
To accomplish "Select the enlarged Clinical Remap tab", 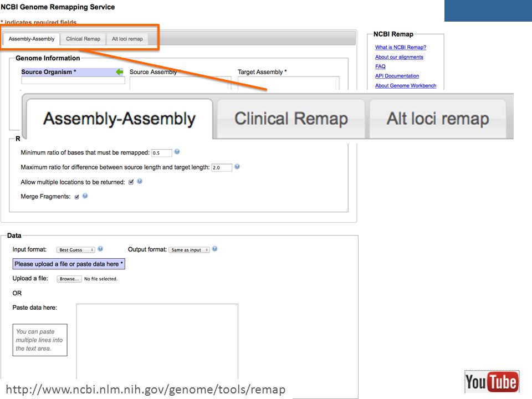I will click(x=291, y=119).
